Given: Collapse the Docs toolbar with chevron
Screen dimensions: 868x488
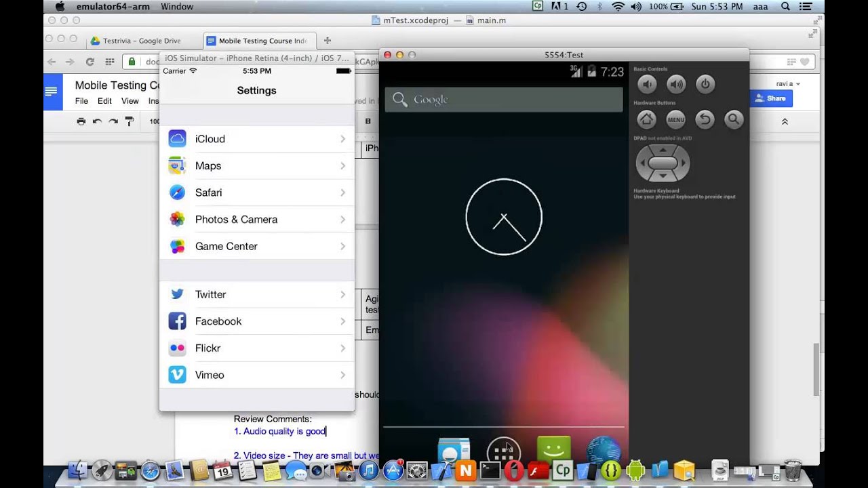Looking at the screenshot, I should point(785,121).
